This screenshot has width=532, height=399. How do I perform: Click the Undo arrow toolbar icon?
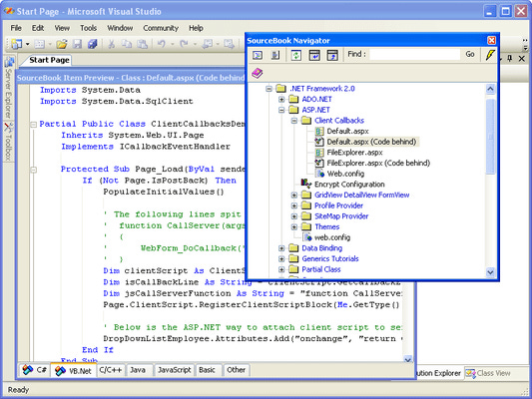click(161, 44)
